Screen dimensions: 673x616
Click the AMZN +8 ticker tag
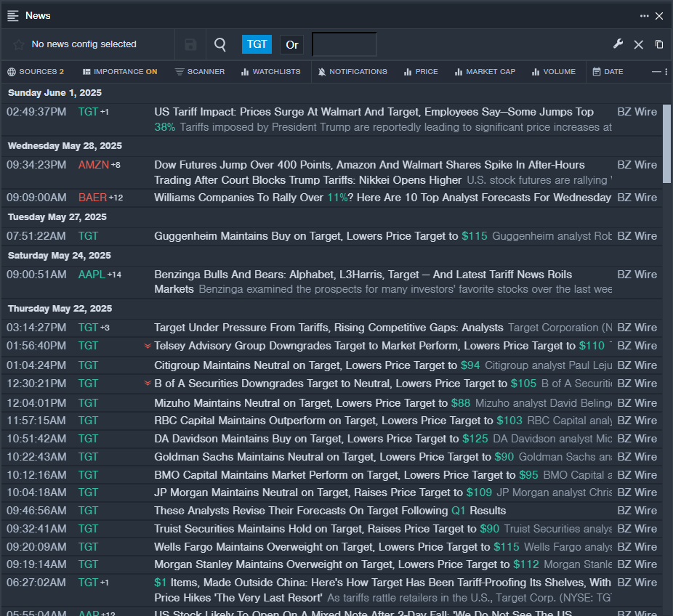pos(99,165)
